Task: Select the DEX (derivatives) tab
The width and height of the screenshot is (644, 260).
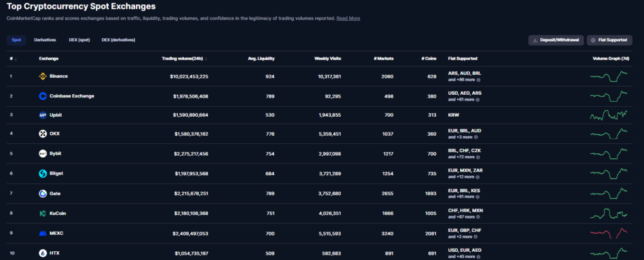Action: (x=118, y=40)
